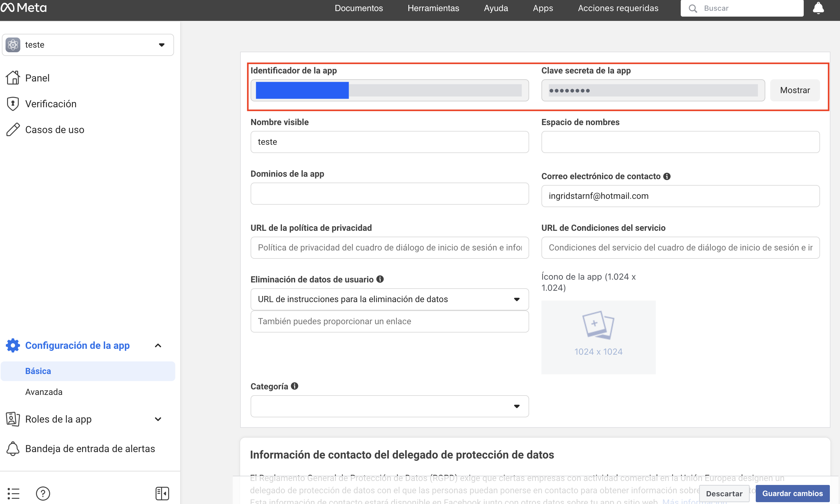Open the Categoría dropdown
The image size is (840, 504).
point(390,406)
